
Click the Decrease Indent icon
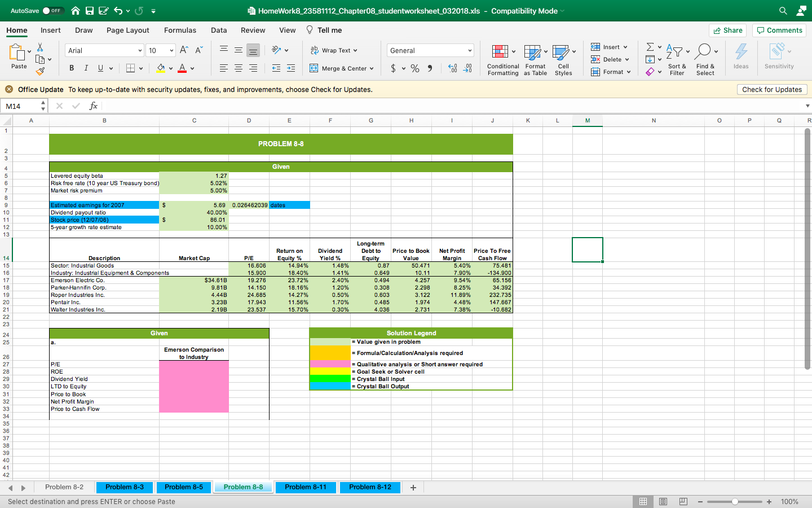[276, 68]
